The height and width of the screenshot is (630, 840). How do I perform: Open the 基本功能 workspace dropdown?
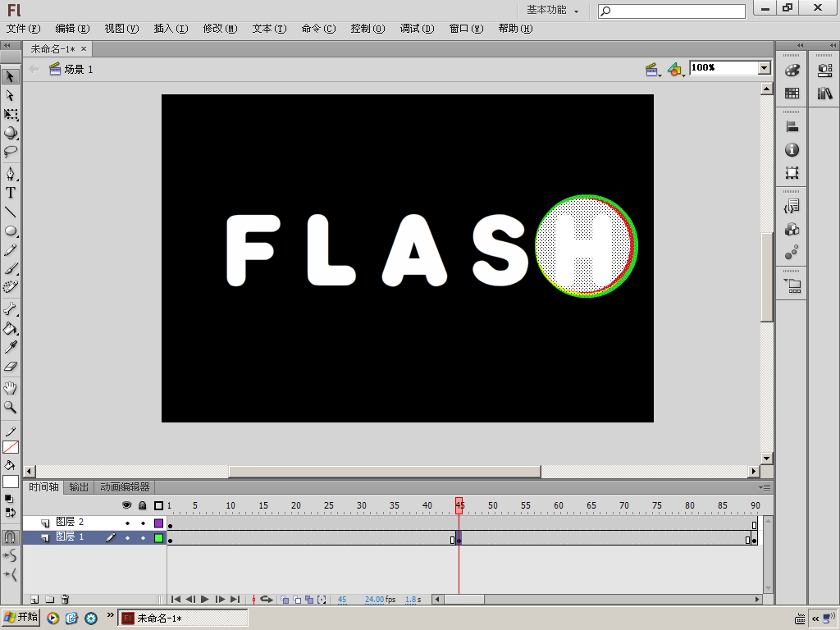click(553, 10)
